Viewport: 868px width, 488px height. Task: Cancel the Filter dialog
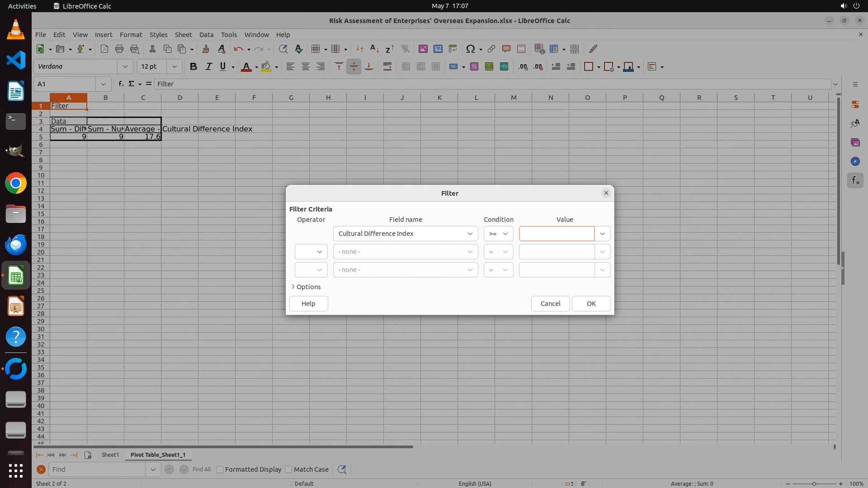(550, 304)
